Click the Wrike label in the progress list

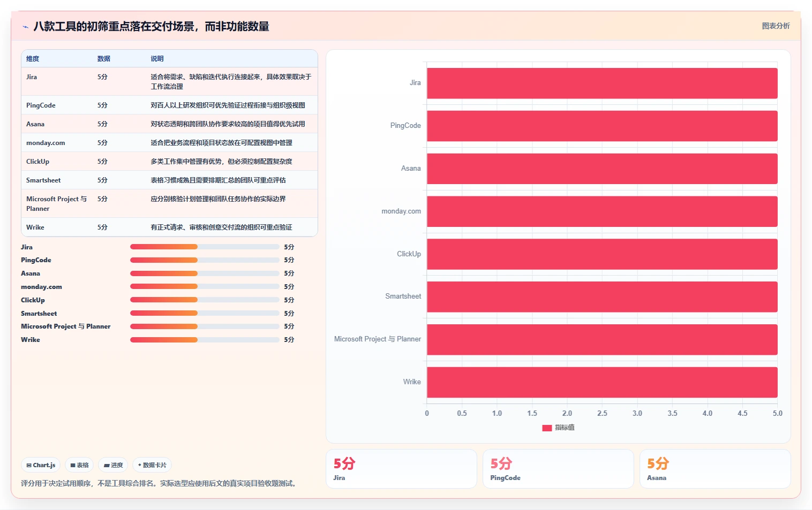pos(31,340)
